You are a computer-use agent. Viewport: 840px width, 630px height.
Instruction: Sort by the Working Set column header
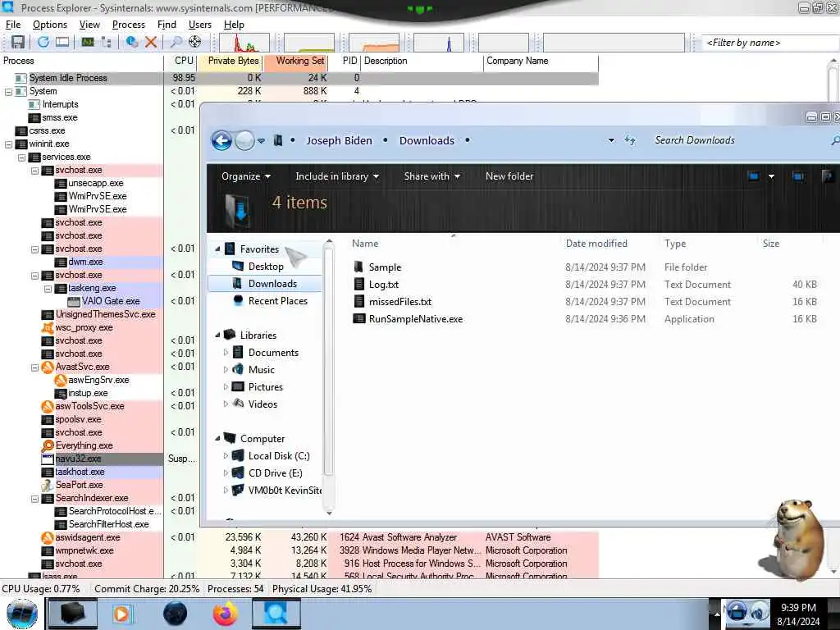[x=295, y=61]
